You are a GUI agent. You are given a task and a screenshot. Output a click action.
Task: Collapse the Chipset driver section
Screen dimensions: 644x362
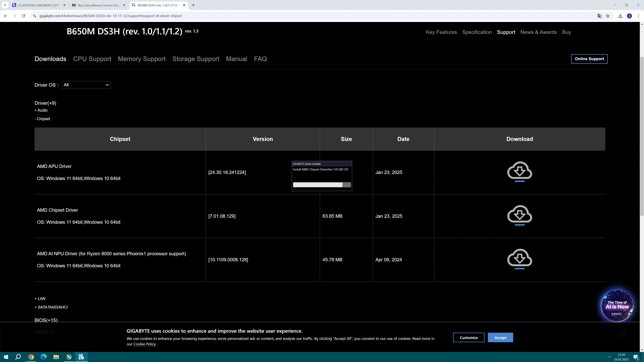42,119
